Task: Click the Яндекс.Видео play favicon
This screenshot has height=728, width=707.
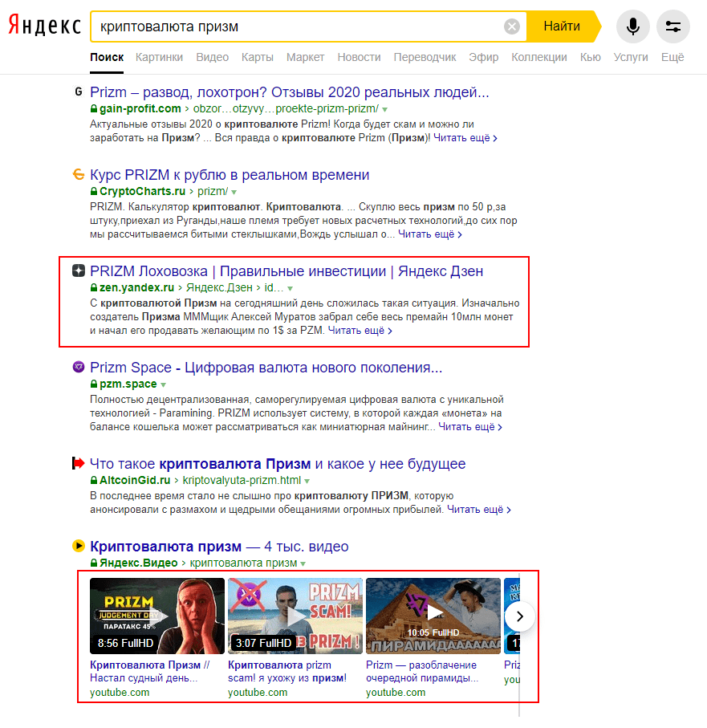Action: pyautogui.click(x=79, y=546)
